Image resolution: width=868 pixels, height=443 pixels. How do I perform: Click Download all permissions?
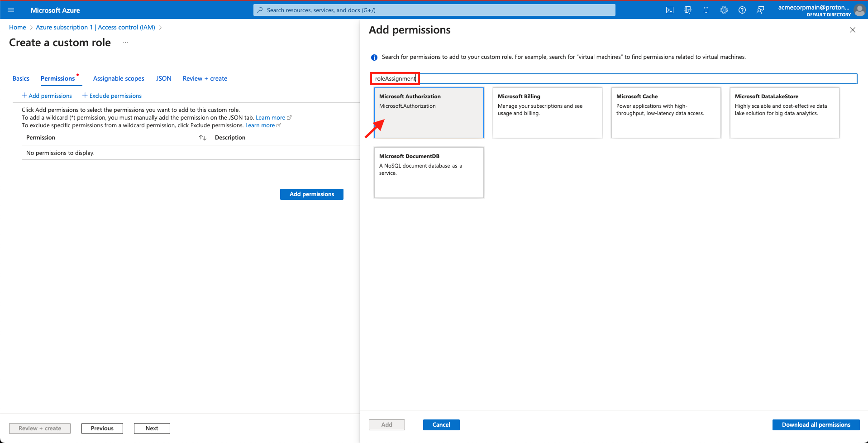coord(816,425)
